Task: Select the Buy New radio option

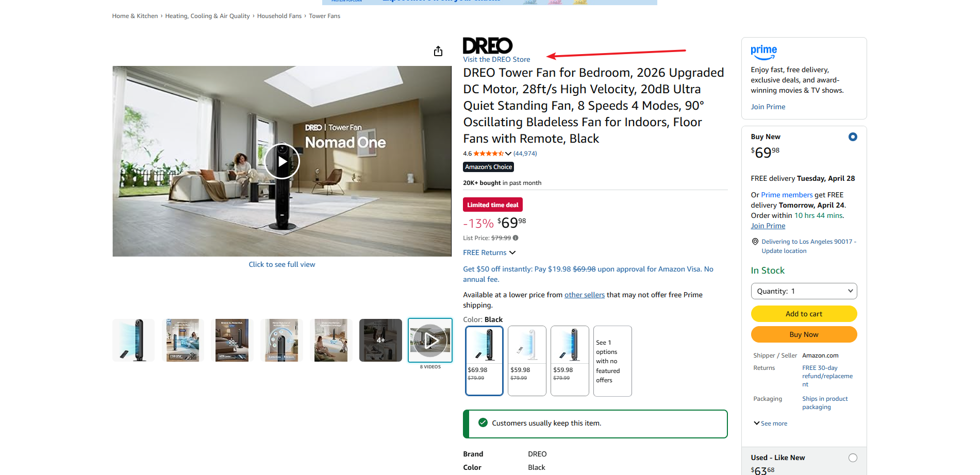Action: pyautogui.click(x=853, y=137)
